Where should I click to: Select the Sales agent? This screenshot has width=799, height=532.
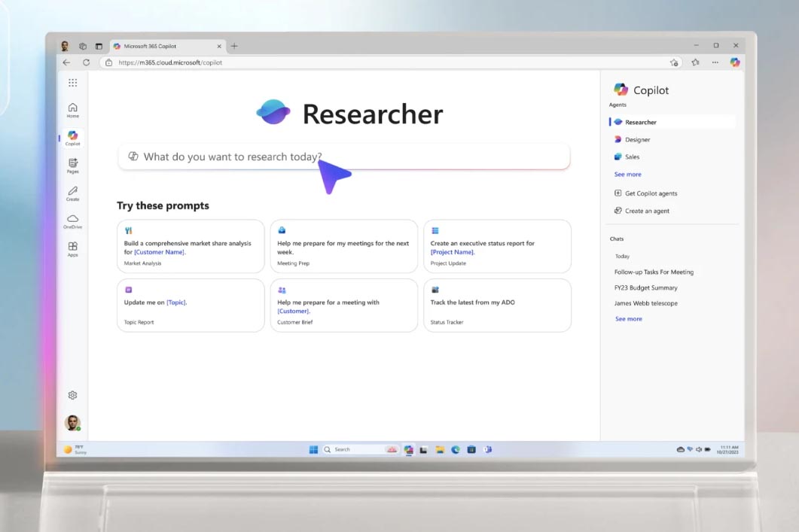pos(632,157)
